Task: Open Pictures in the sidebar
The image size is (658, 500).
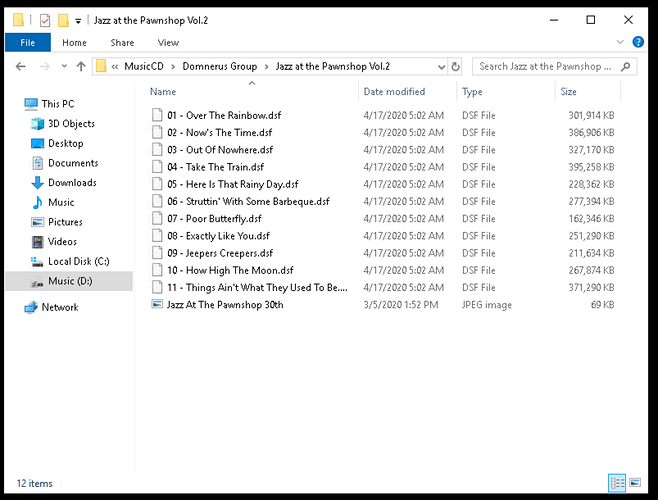Action: [65, 222]
